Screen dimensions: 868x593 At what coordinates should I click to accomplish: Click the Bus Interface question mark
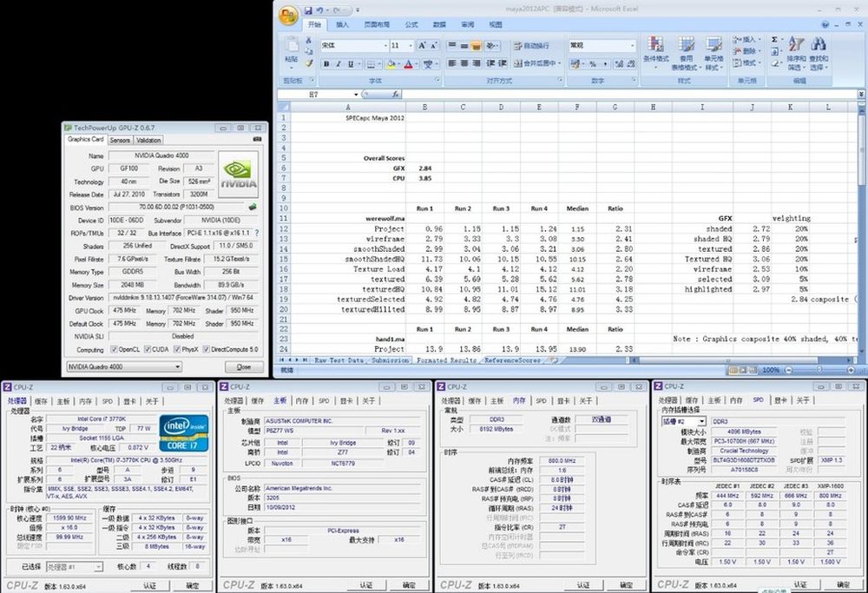pyautogui.click(x=257, y=233)
